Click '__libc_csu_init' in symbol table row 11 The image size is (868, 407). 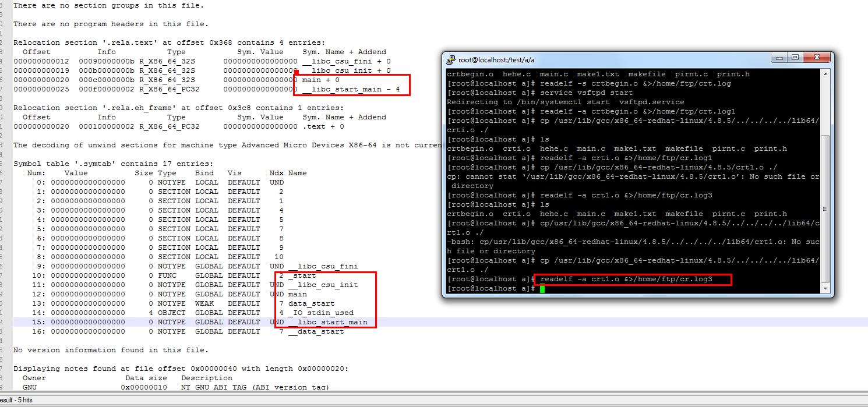click(323, 285)
